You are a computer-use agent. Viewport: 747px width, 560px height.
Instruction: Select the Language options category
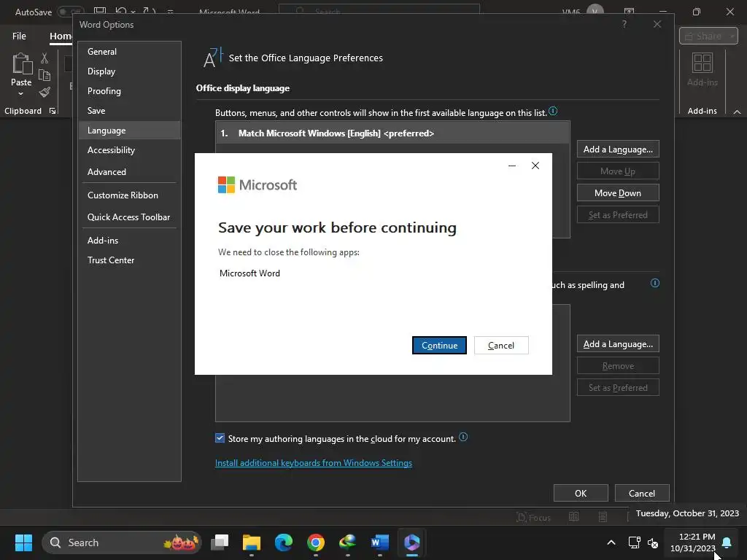click(x=129, y=131)
